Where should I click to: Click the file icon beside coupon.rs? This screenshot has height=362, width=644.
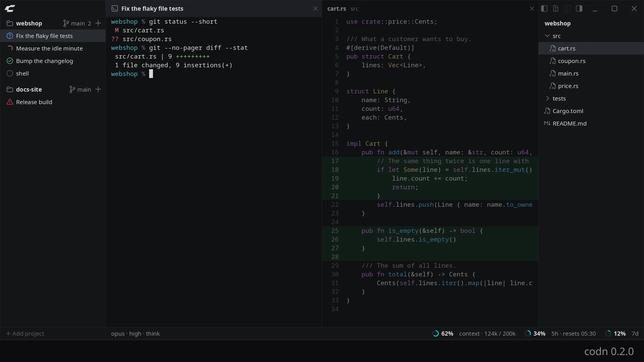click(x=553, y=61)
